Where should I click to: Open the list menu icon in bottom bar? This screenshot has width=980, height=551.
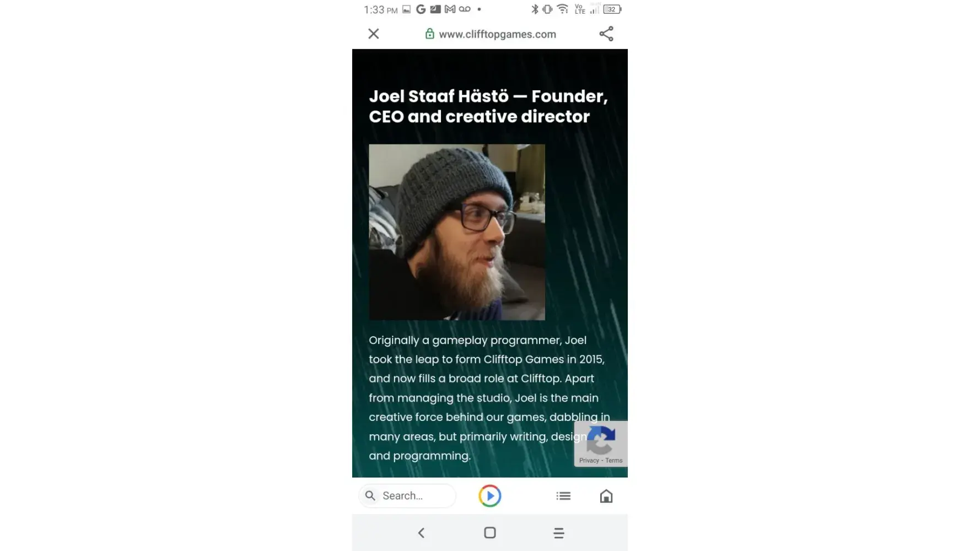pyautogui.click(x=563, y=496)
